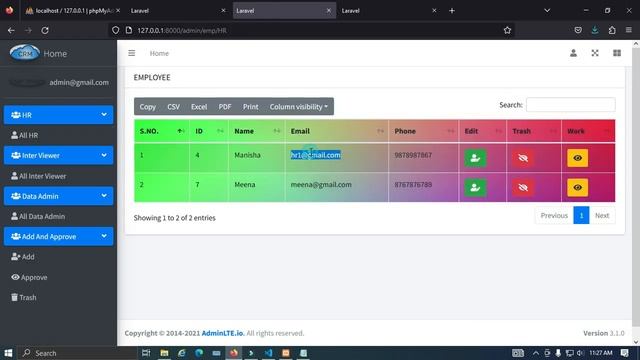
Task: Select pagination page 1
Action: tap(581, 216)
